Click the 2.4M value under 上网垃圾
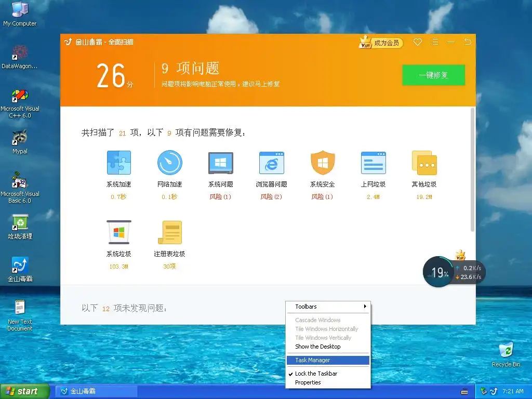This screenshot has height=399, width=532. pyautogui.click(x=373, y=197)
